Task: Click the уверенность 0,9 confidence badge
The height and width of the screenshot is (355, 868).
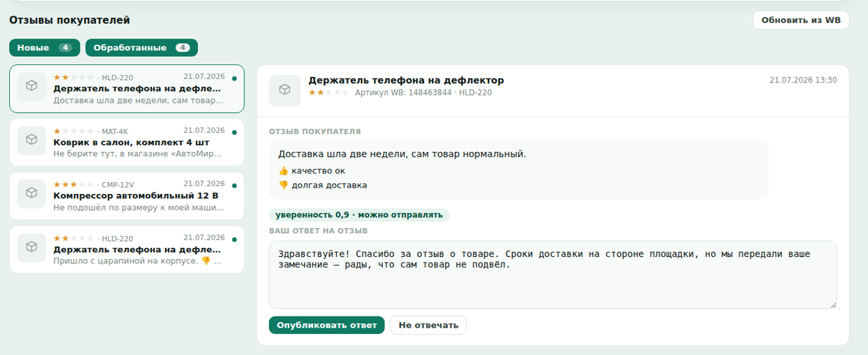Action: pyautogui.click(x=359, y=215)
